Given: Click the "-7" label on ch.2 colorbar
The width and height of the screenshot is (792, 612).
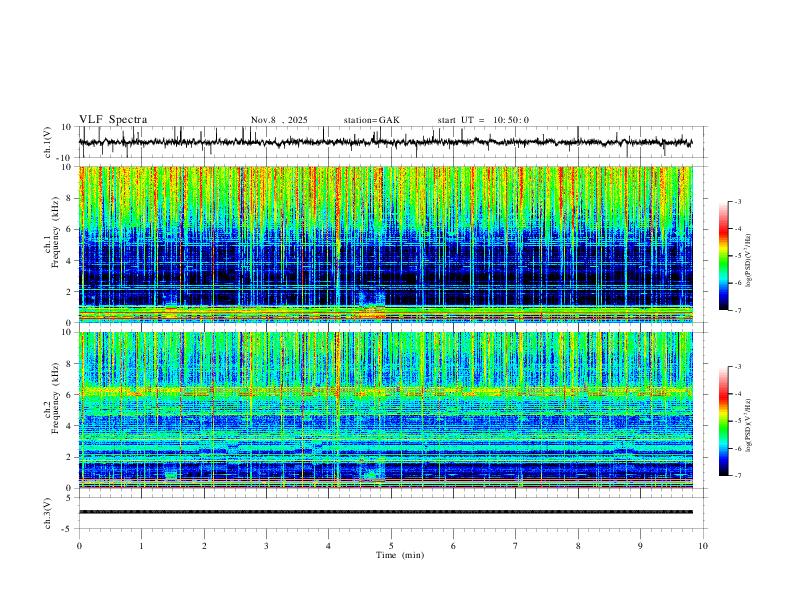Looking at the screenshot, I should coord(737,475).
